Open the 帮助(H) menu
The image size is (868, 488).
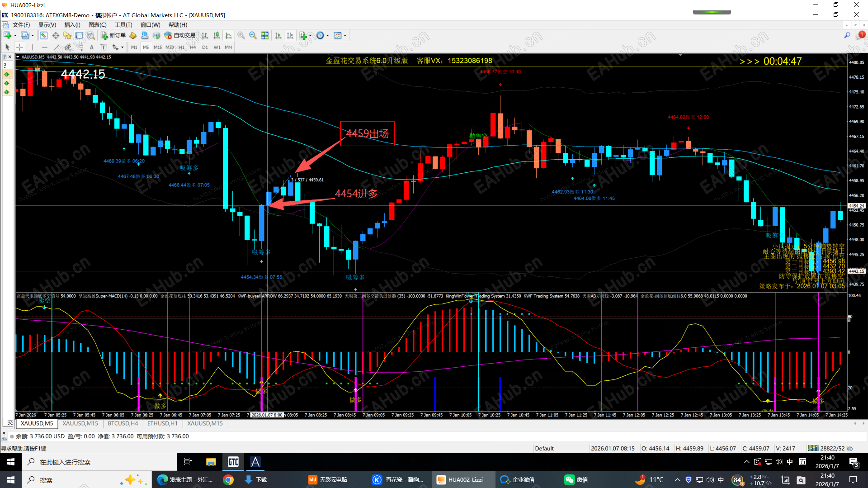[178, 25]
